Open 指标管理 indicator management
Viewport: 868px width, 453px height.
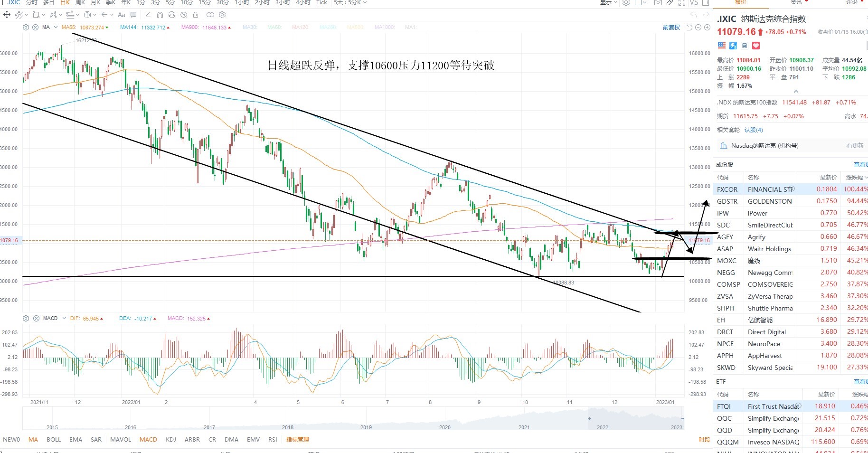point(297,439)
